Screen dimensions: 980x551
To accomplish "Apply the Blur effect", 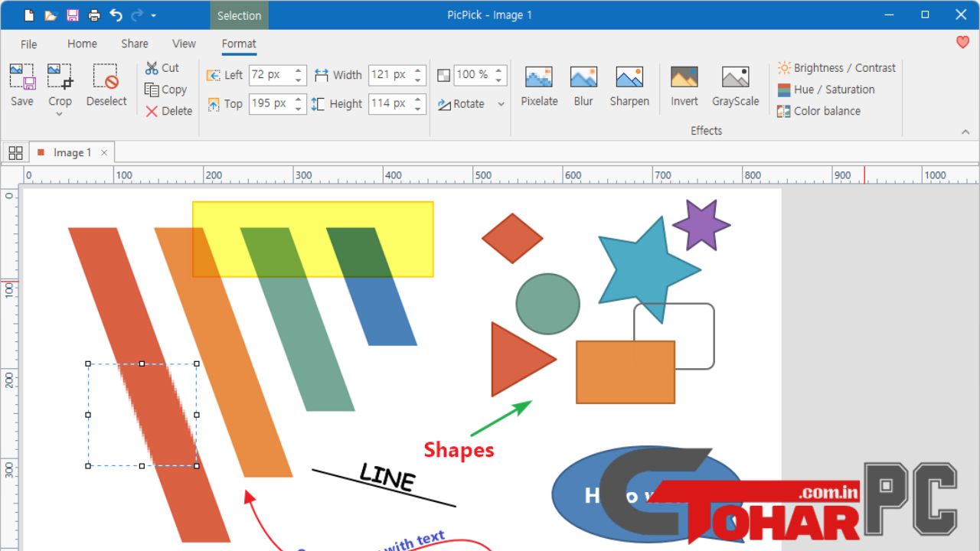I will (583, 85).
